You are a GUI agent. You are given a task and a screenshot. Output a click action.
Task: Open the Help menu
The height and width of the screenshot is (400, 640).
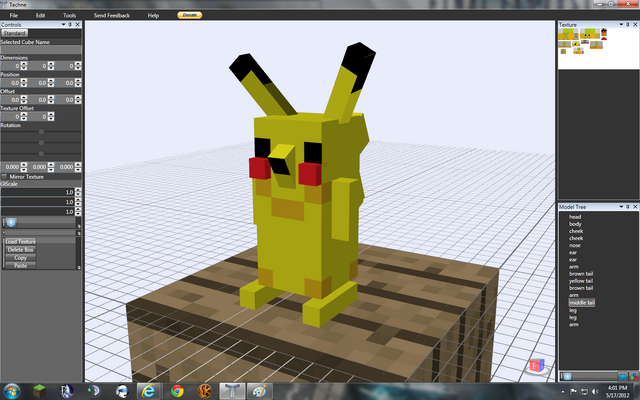(153, 15)
